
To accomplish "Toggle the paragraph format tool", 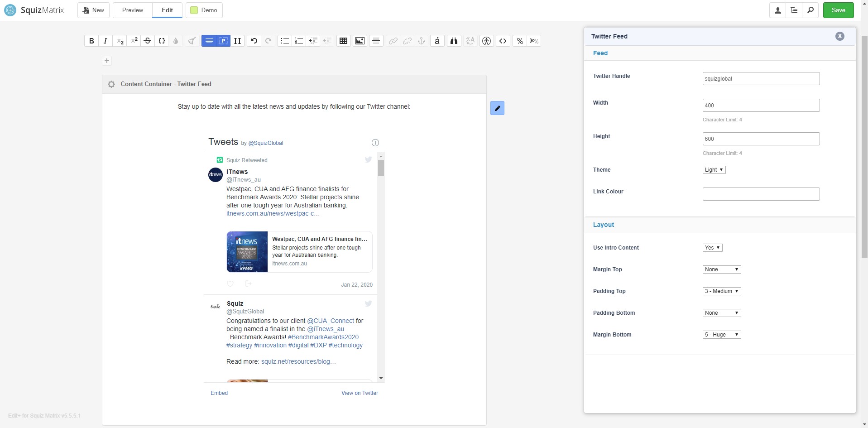I will click(x=223, y=41).
